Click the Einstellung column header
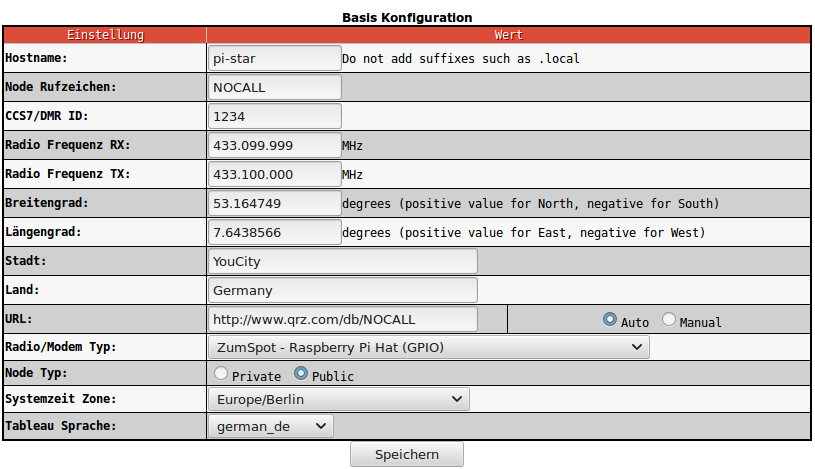The width and height of the screenshot is (815, 469). click(105, 35)
